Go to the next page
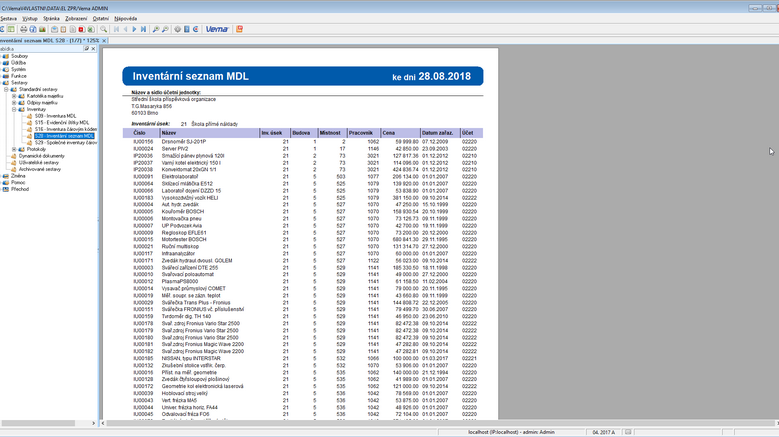Image resolution: width=779 pixels, height=437 pixels. pyautogui.click(x=134, y=29)
